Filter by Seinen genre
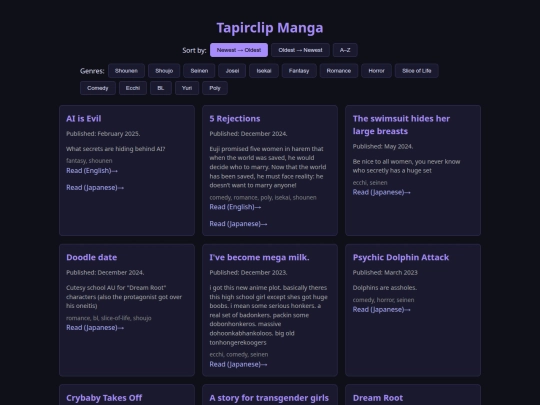Viewport: 540px width, 405px height. 199,71
